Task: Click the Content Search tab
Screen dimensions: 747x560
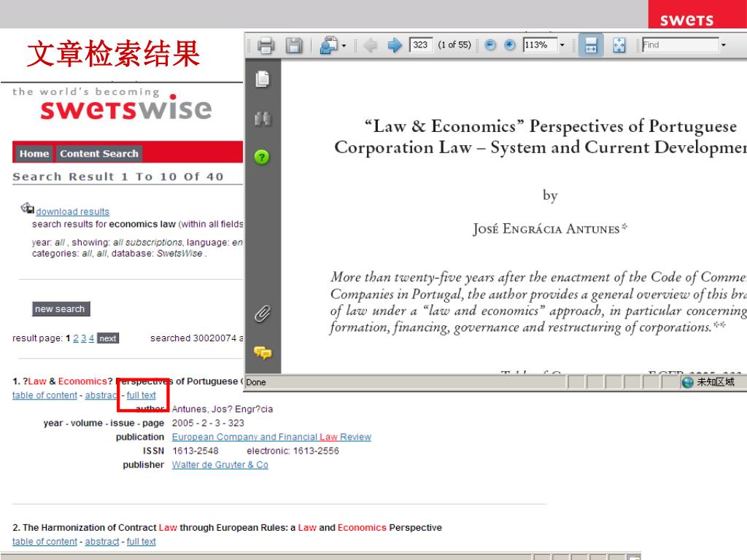Action: [99, 154]
